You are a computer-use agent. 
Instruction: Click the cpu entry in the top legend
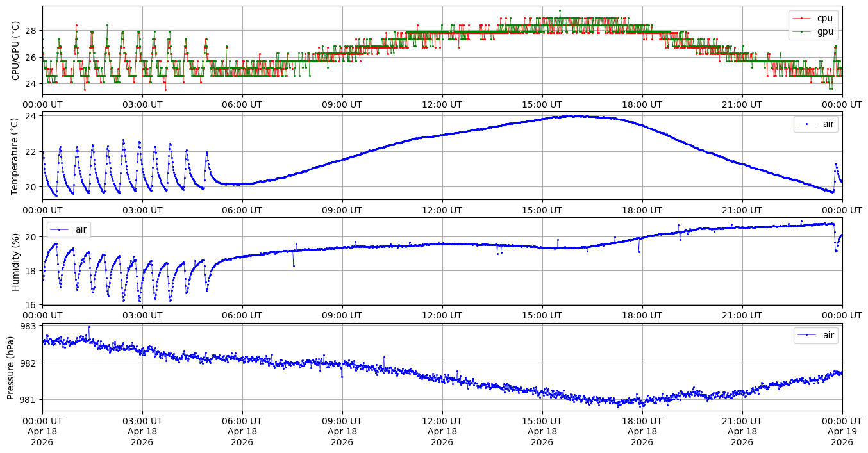(824, 18)
